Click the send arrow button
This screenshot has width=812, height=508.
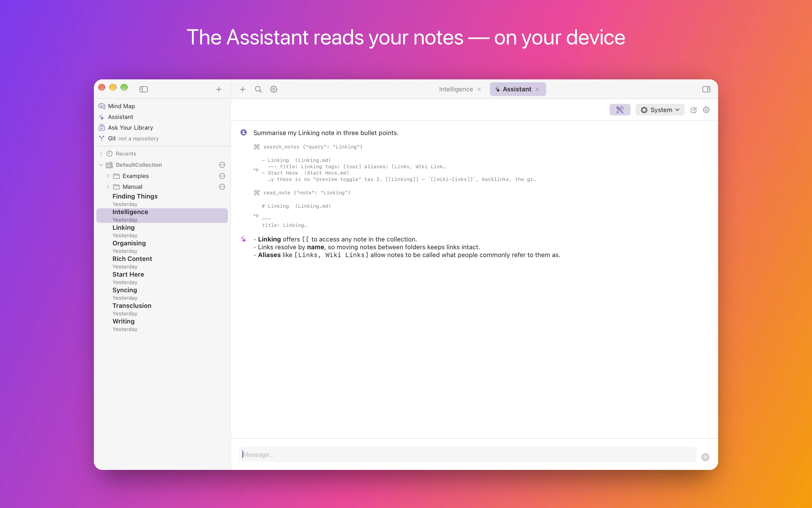(x=705, y=457)
